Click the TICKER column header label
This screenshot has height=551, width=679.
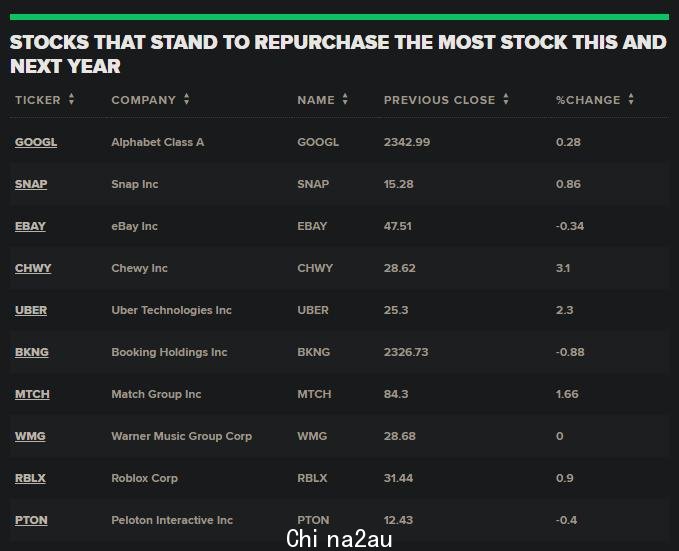(38, 100)
